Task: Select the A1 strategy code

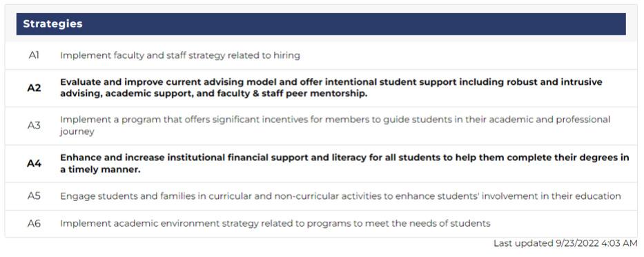Action: pyautogui.click(x=34, y=55)
